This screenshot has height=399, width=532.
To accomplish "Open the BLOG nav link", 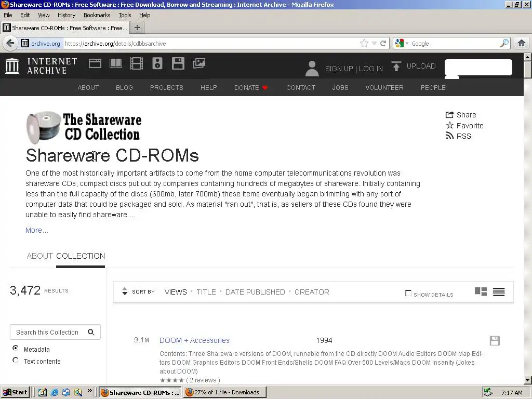I will click(124, 87).
